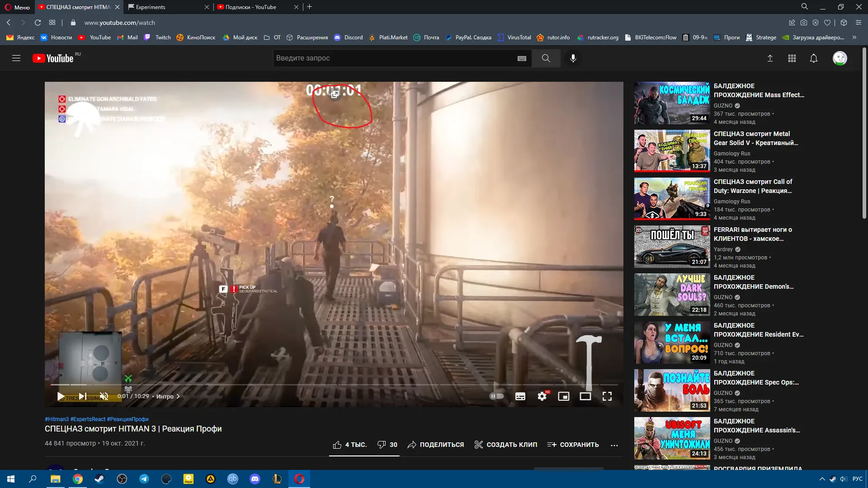Viewport: 868px width, 488px height.
Task: Open the extensions cube icon
Action: 844,23
